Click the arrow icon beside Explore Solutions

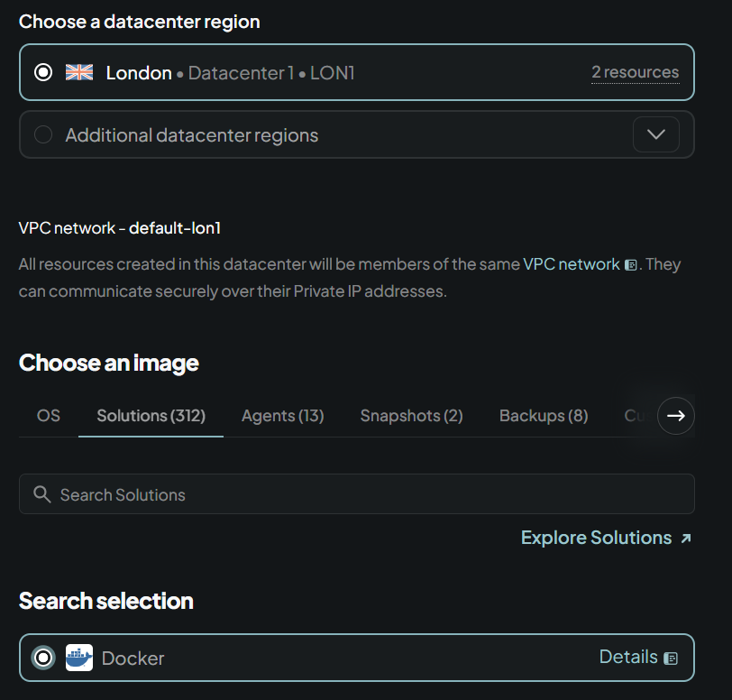click(685, 539)
